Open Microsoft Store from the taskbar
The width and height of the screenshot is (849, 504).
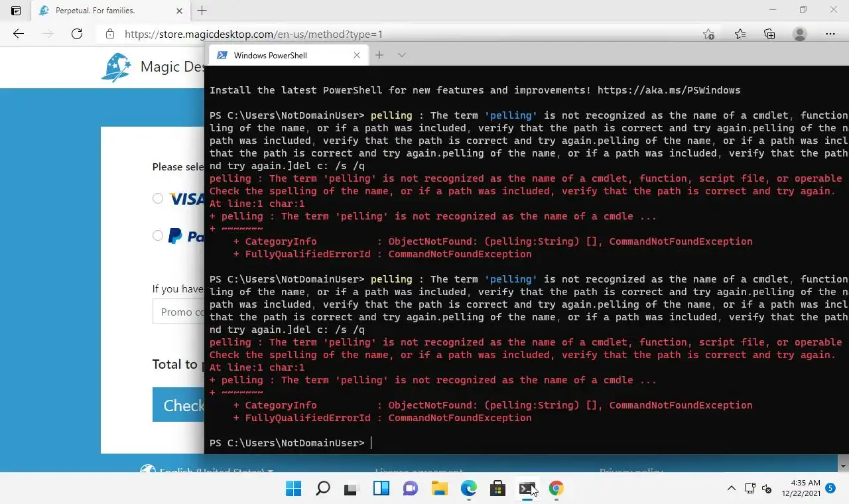pyautogui.click(x=497, y=489)
